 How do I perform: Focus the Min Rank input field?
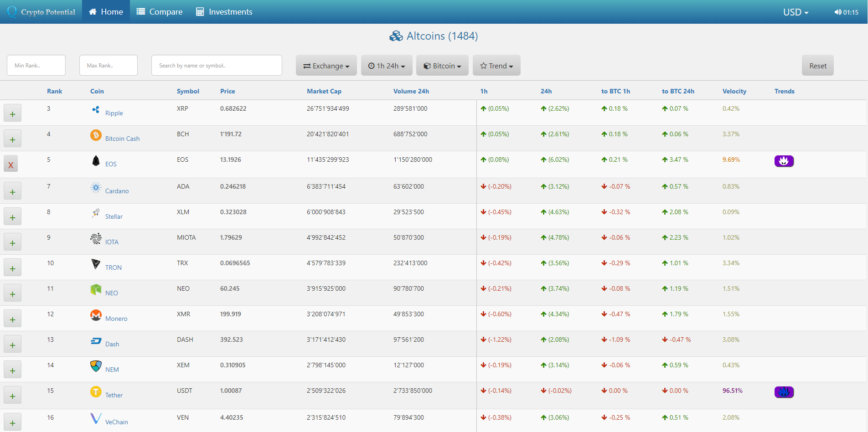click(36, 65)
